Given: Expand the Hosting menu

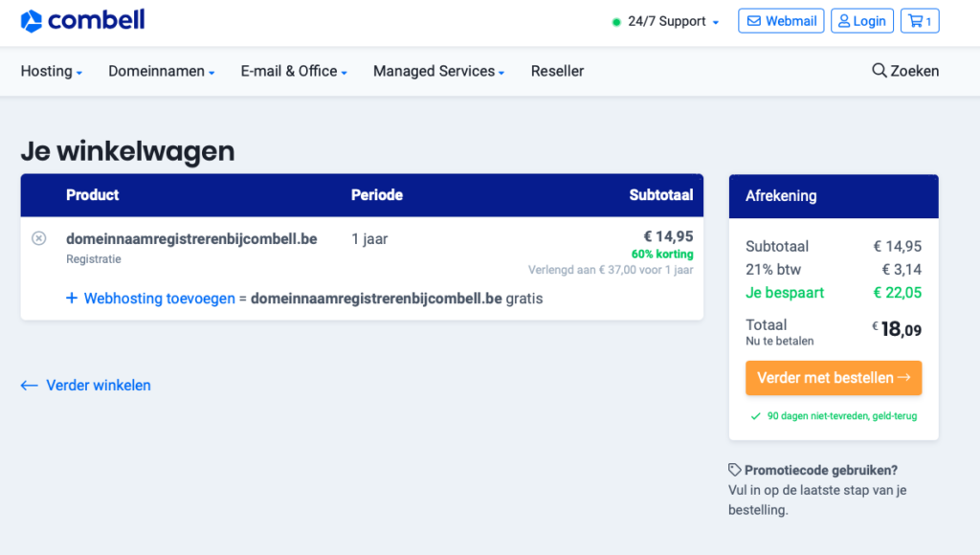Looking at the screenshot, I should (52, 71).
